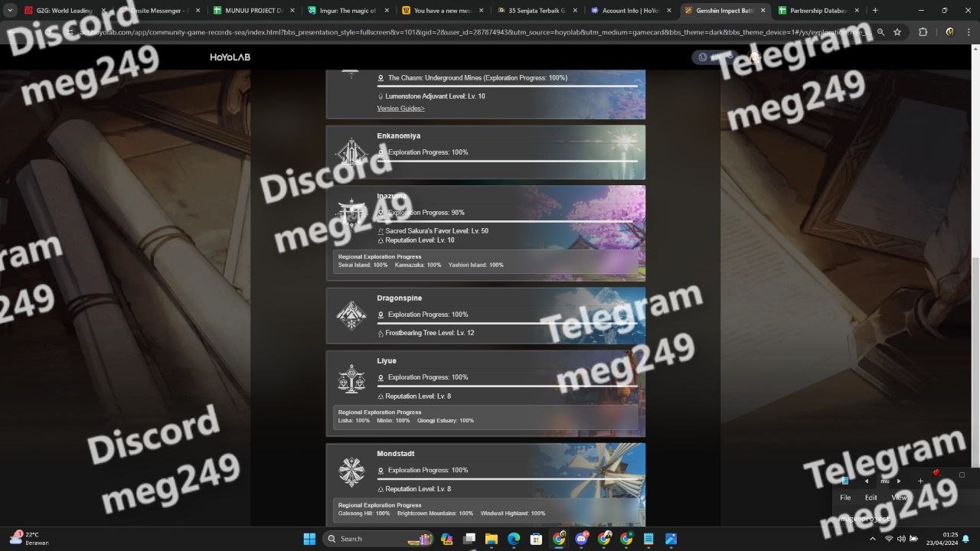The height and width of the screenshot is (551, 980).
Task: Zoom the page using the magnifier icon
Action: pos(880,32)
